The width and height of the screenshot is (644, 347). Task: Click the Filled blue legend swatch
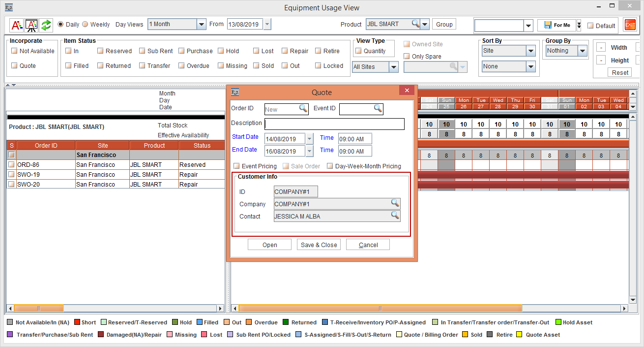[x=199, y=322]
